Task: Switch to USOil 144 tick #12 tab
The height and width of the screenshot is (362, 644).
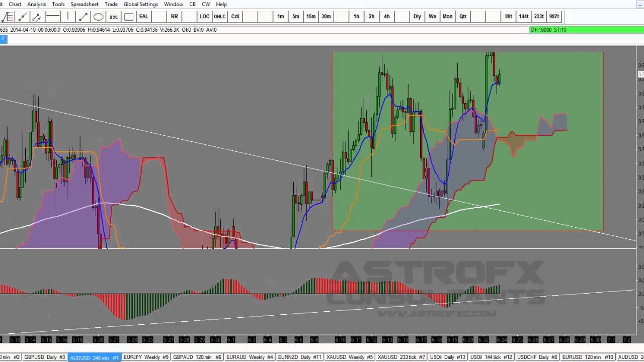Action: (491, 357)
